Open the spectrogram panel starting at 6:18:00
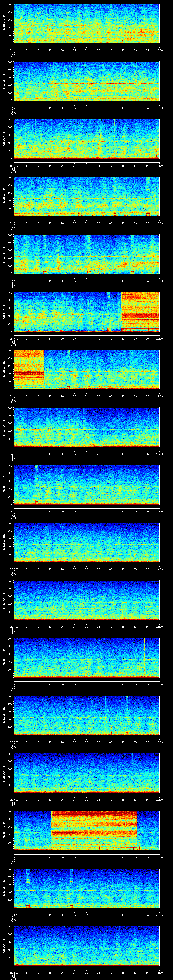 86,254
